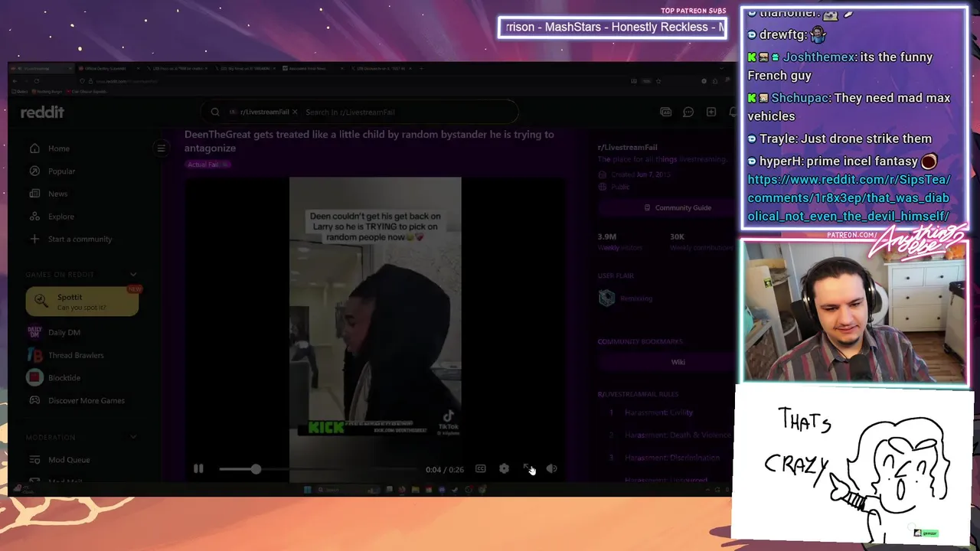Open Thread Brawlers game
Screen dimensions: 980x551
click(74, 355)
